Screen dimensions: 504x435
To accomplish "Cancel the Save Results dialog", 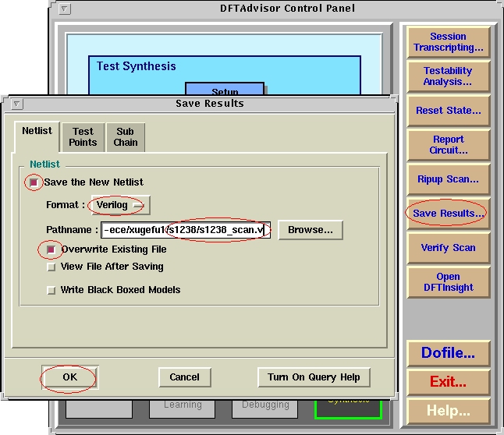I will click(184, 377).
